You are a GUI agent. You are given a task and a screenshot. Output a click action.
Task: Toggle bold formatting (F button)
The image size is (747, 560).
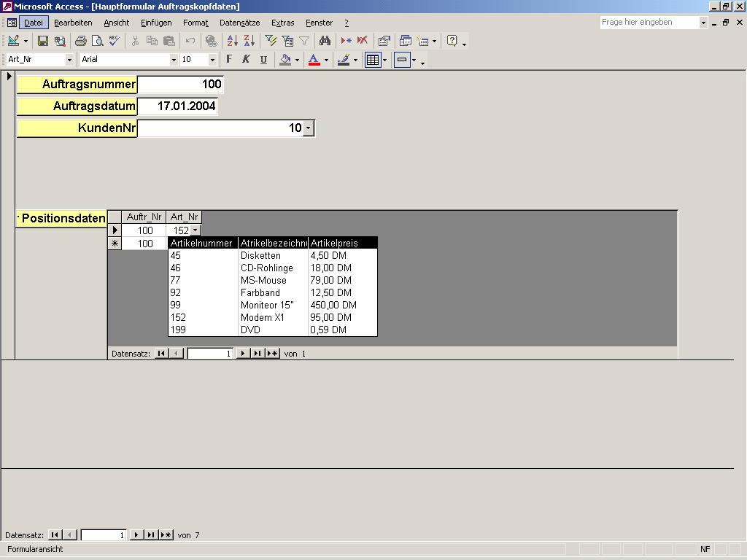[x=229, y=60]
